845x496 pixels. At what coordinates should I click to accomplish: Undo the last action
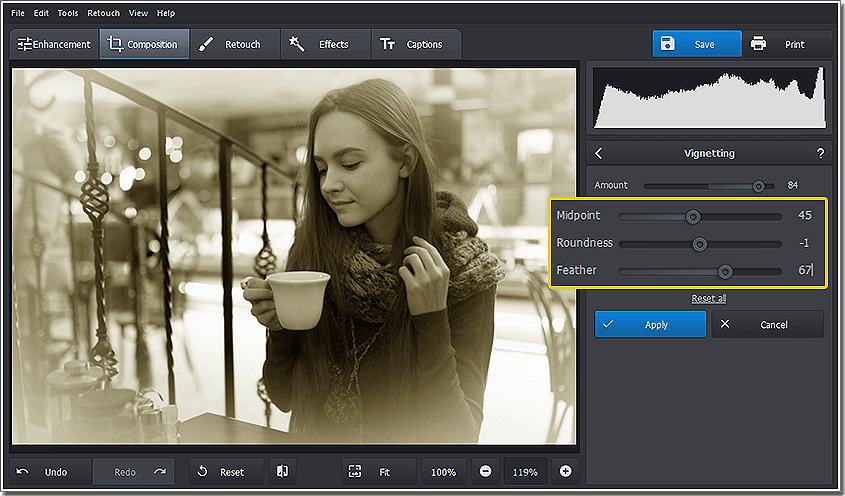pos(50,472)
